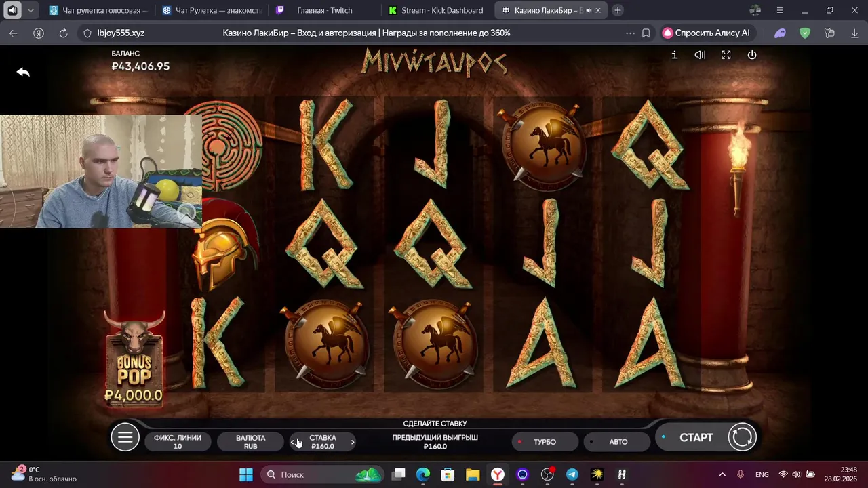Open the purple ghost extension icon
868x488 pixels.
(x=781, y=33)
